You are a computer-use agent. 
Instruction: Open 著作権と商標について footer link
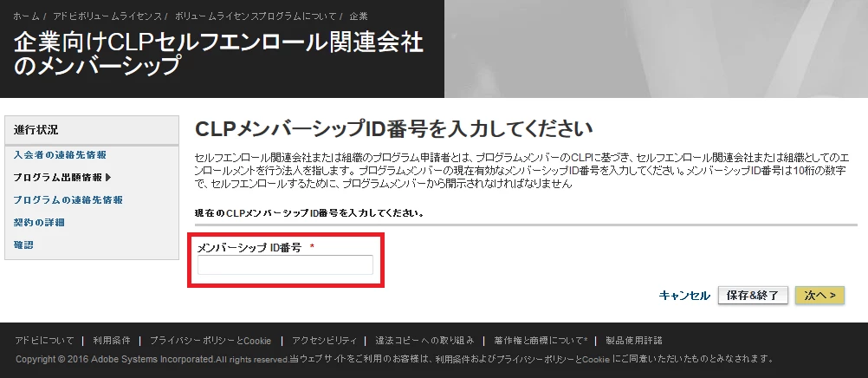(x=541, y=341)
